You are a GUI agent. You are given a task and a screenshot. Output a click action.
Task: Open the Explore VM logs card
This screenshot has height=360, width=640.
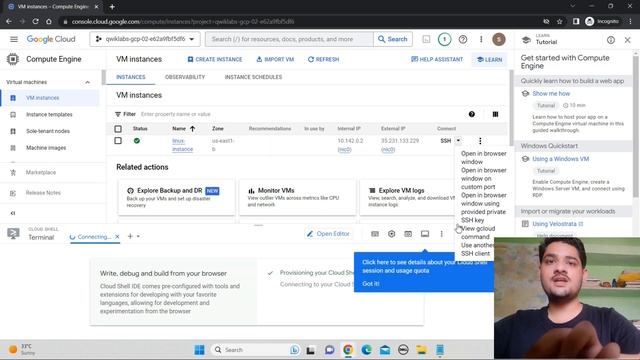click(x=407, y=197)
